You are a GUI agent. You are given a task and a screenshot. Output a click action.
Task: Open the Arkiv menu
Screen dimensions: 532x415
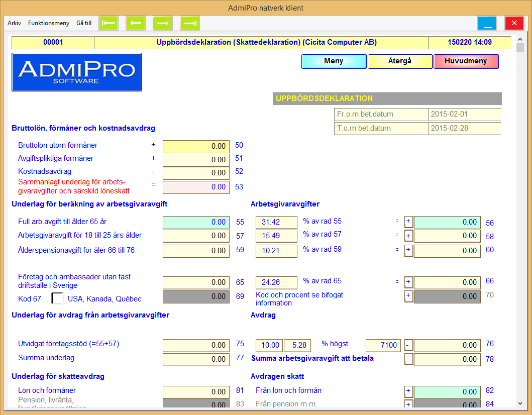tap(15, 23)
